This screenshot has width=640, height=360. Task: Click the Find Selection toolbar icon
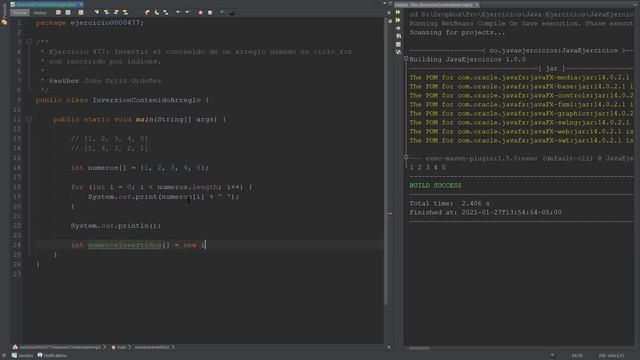coord(81,13)
